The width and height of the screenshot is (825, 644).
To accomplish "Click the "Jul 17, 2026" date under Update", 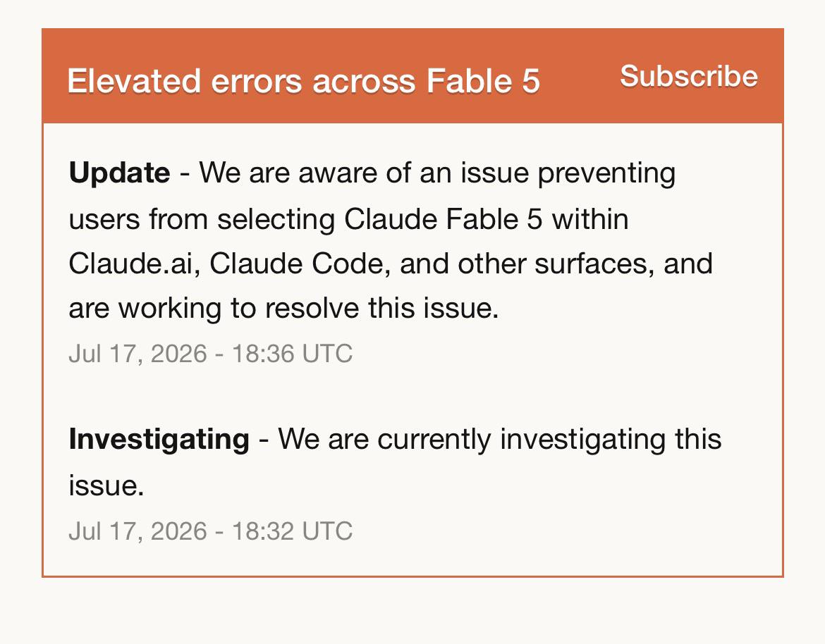I will (137, 353).
